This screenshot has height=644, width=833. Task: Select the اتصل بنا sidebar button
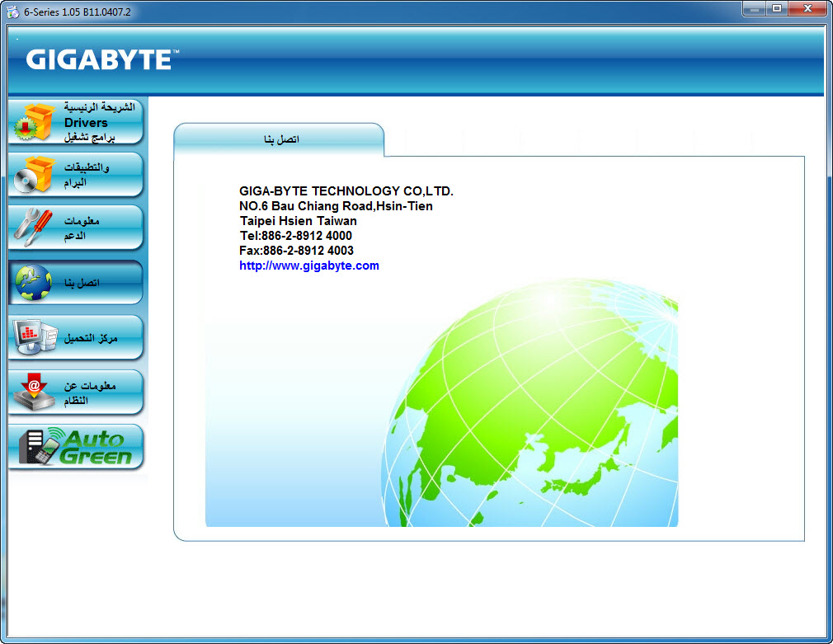click(76, 282)
